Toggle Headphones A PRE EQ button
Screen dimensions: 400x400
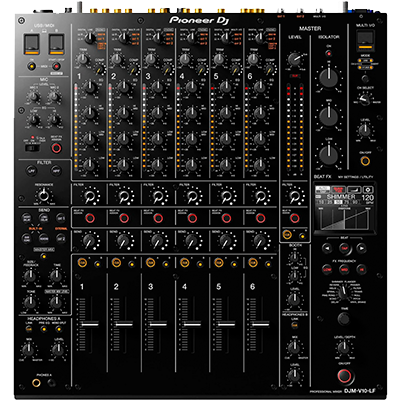[x=43, y=329]
